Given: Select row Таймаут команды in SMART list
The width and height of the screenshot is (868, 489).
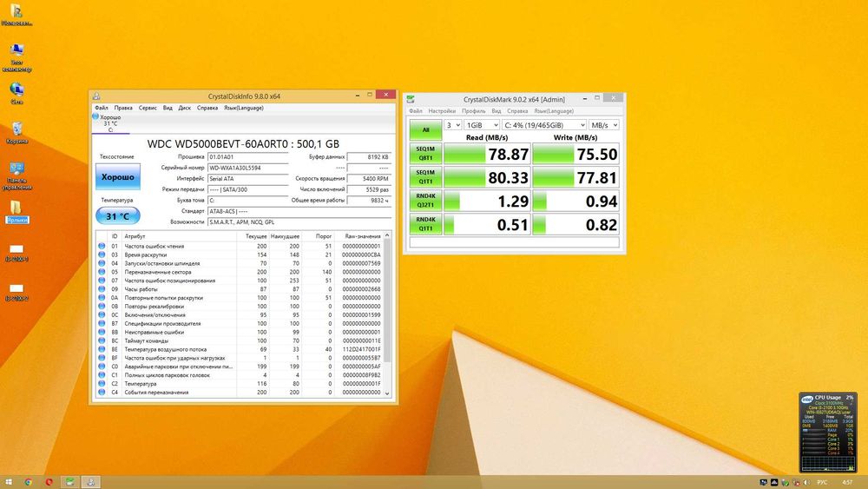Looking at the screenshot, I should coord(240,340).
